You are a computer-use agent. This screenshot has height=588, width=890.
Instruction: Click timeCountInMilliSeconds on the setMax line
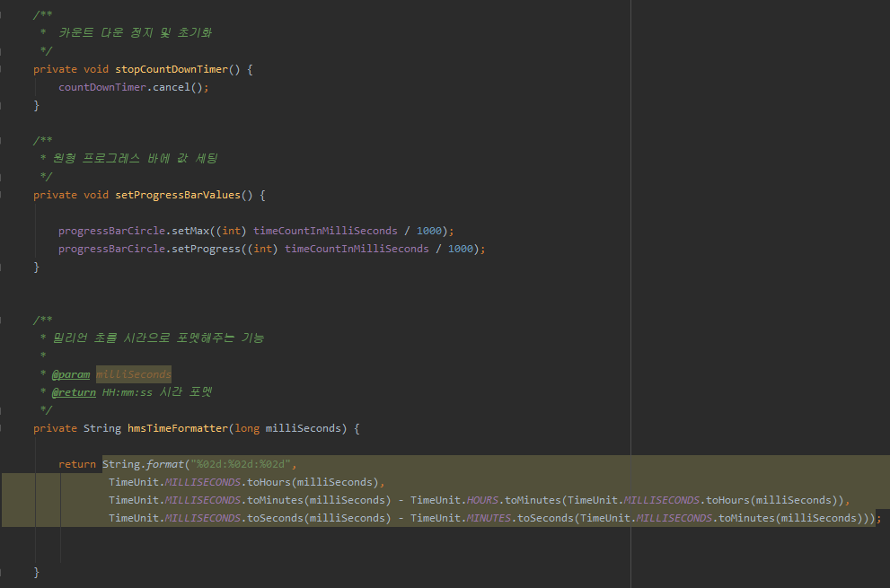[x=325, y=231]
